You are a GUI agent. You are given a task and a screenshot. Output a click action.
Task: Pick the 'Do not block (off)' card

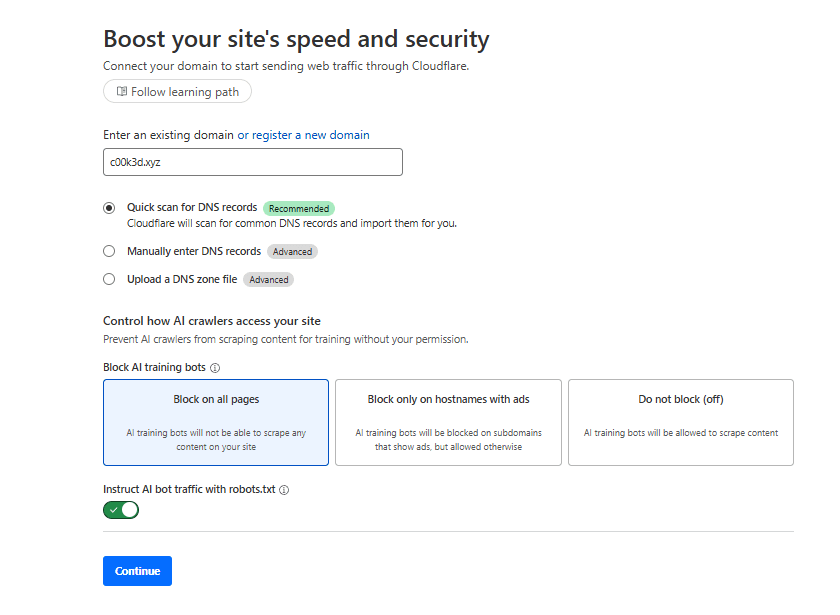pos(680,422)
